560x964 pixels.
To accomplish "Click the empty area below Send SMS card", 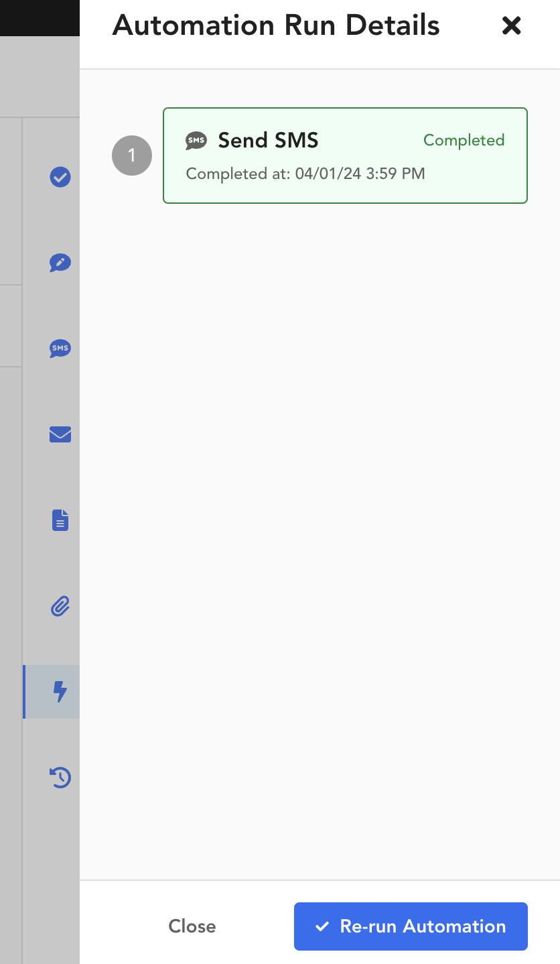I will click(320, 536).
